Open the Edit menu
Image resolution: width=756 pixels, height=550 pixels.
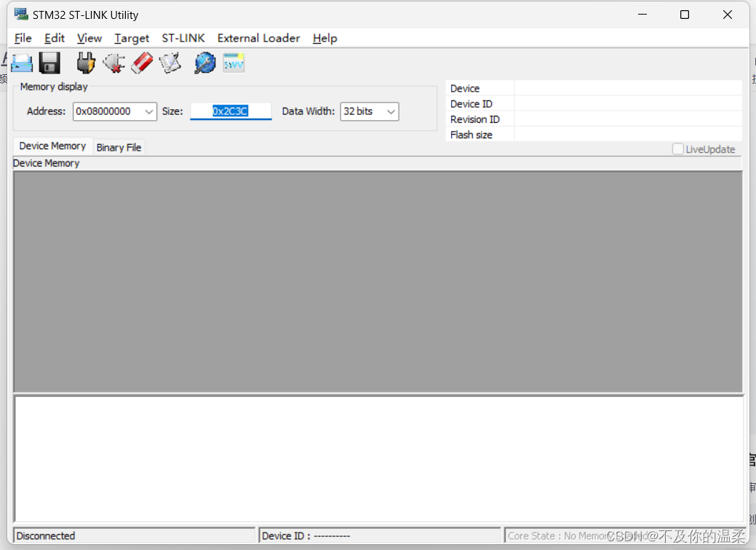(55, 38)
